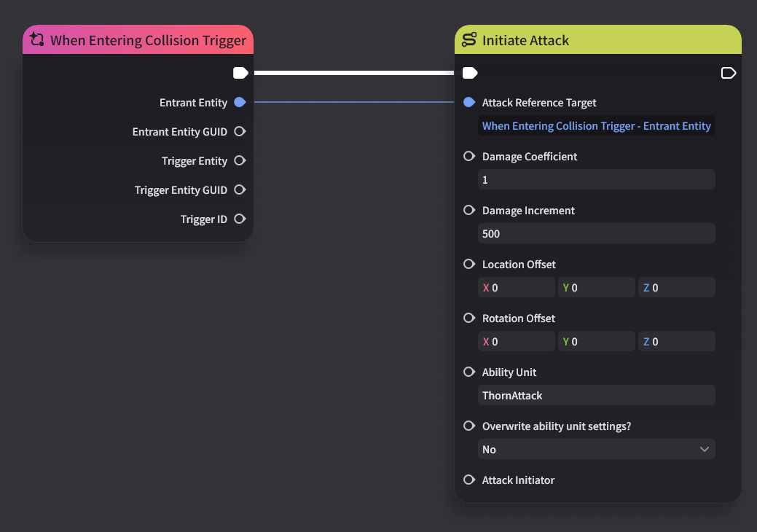The width and height of the screenshot is (757, 532).
Task: Click the white execution wire between nodes
Action: pyautogui.click(x=354, y=73)
